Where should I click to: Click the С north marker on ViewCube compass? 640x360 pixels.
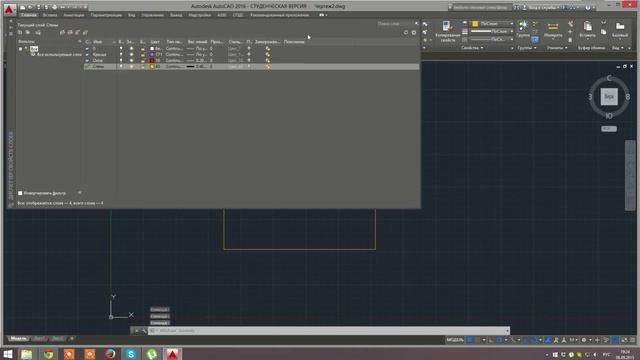609,78
